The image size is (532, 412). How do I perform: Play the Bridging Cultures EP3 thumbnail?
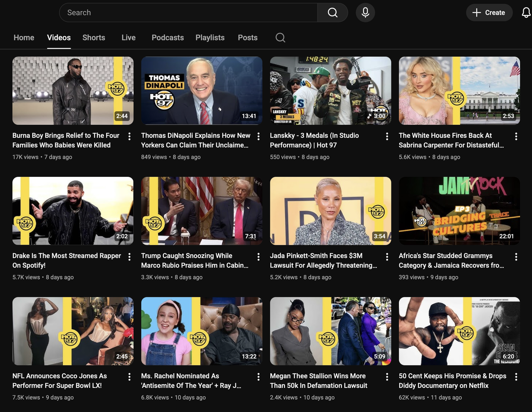coord(459,211)
